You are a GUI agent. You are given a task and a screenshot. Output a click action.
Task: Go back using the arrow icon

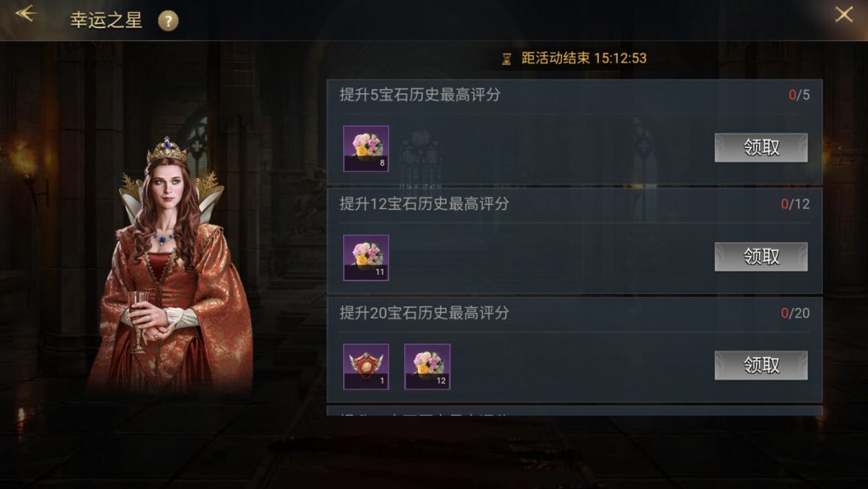(x=26, y=14)
